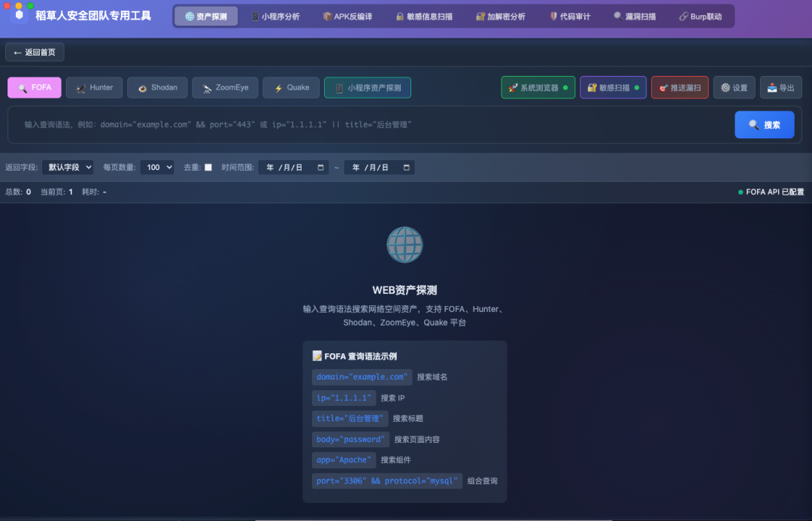Click the title="后台管理" syntax example

pyautogui.click(x=350, y=419)
